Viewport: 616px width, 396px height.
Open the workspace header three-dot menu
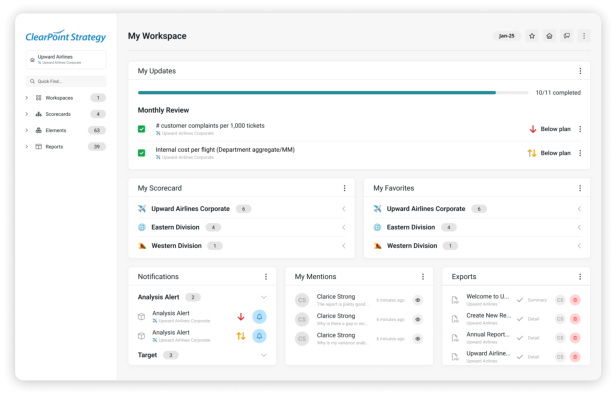click(584, 36)
